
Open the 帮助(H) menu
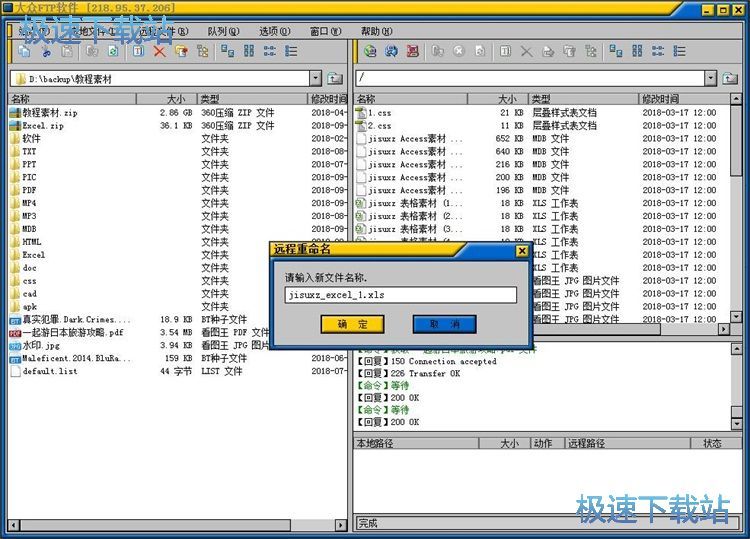376,32
